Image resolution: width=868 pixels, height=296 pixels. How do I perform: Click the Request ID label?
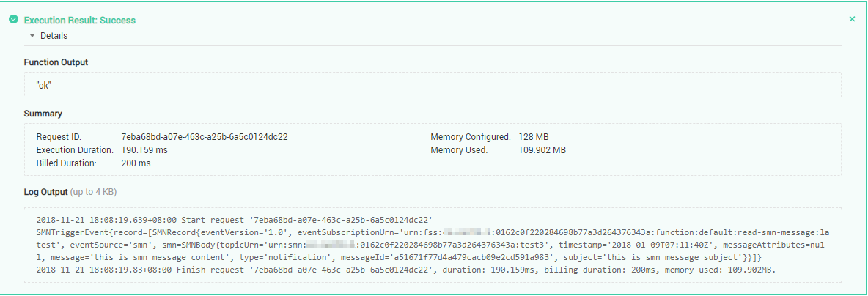coord(59,137)
